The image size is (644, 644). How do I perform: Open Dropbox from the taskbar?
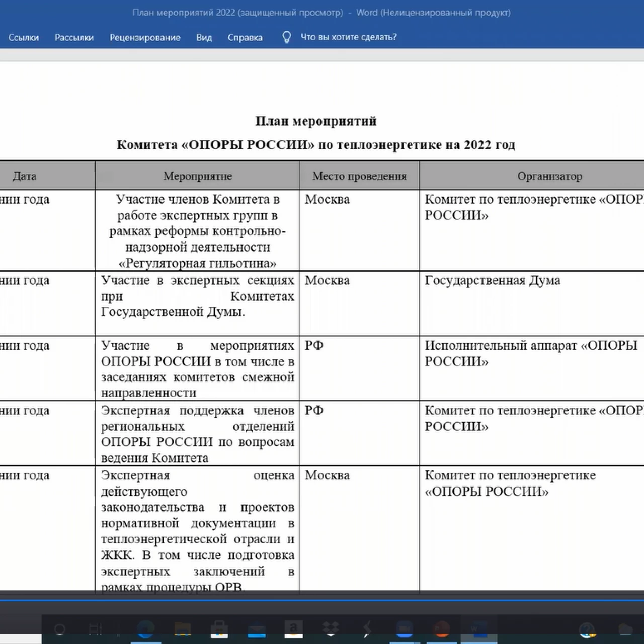[x=331, y=629]
